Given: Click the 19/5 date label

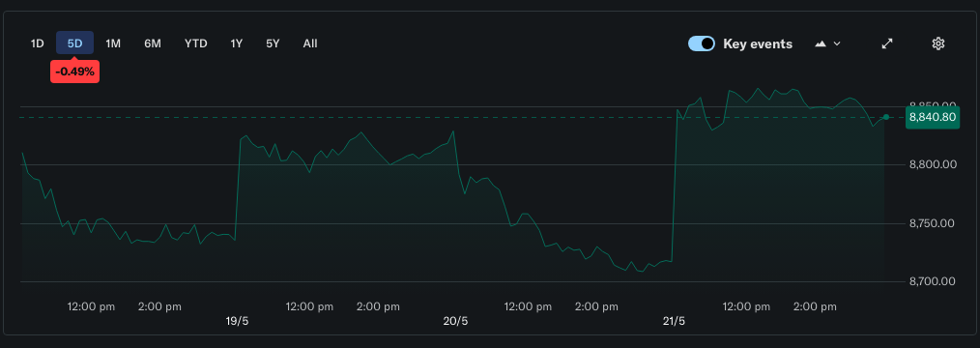Looking at the screenshot, I should click(x=237, y=321).
